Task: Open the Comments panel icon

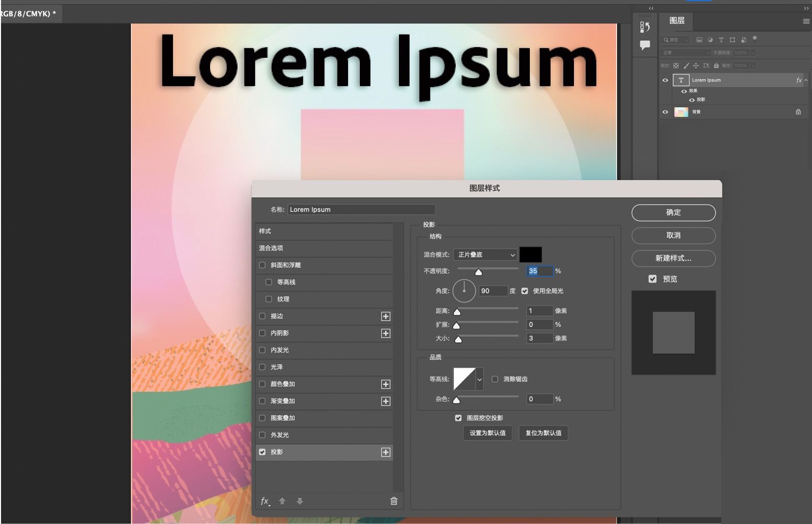Action: [645, 45]
